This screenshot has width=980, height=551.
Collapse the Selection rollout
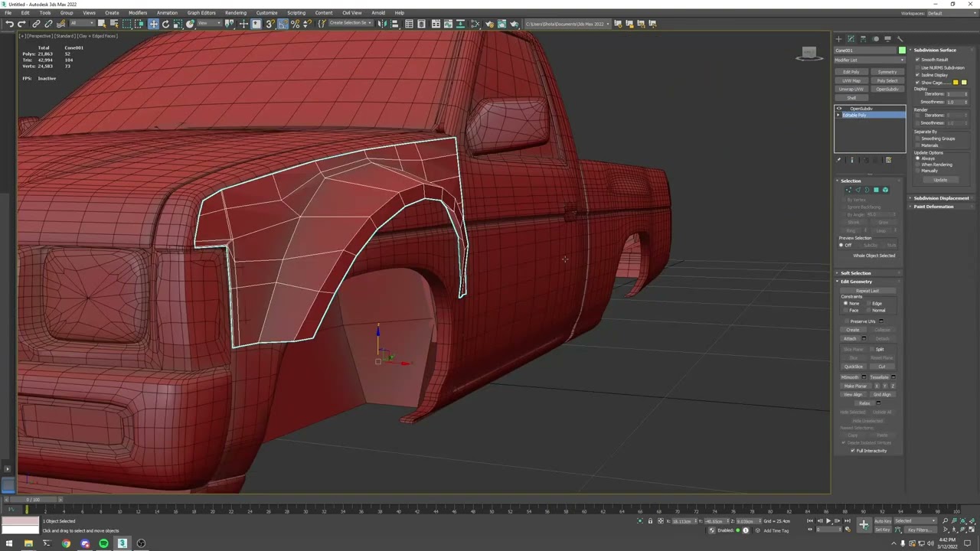pos(851,181)
